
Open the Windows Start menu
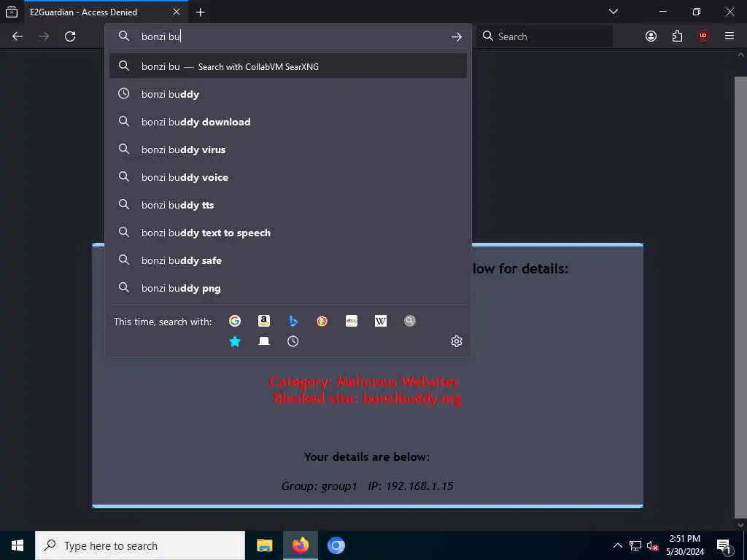18,545
